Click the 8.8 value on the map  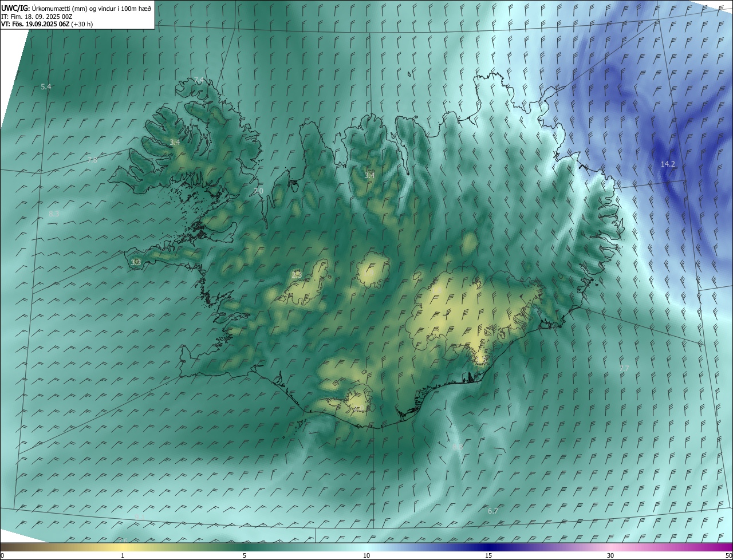(457, 447)
